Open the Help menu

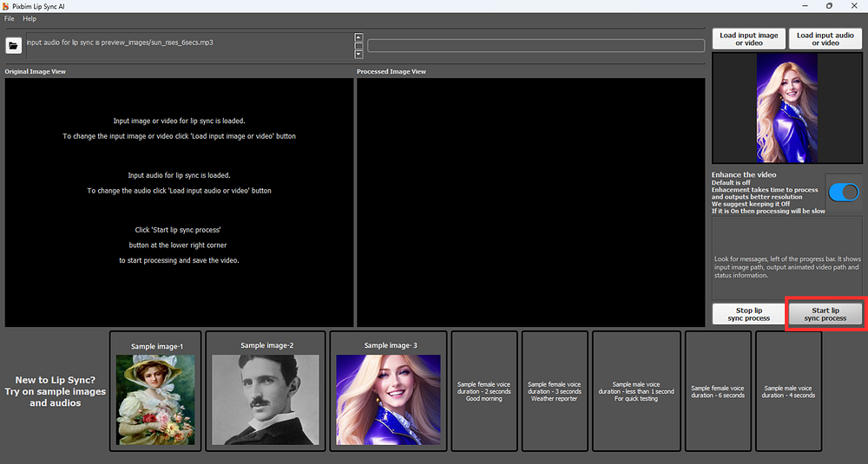(x=30, y=18)
